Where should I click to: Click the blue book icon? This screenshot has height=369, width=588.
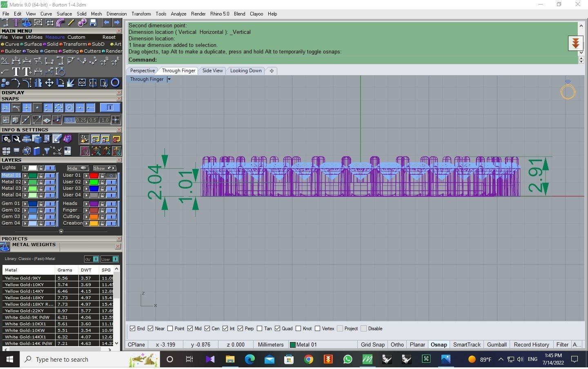click(37, 151)
